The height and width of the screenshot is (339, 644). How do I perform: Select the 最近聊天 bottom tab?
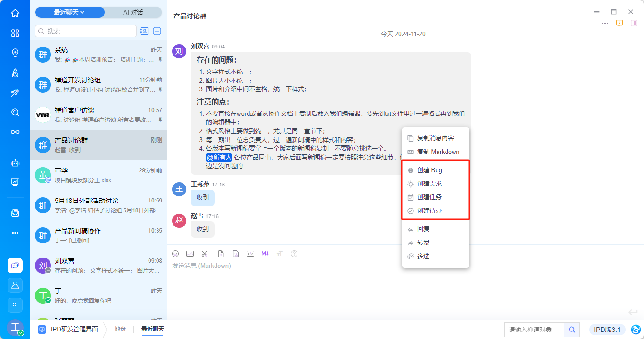[152, 330]
